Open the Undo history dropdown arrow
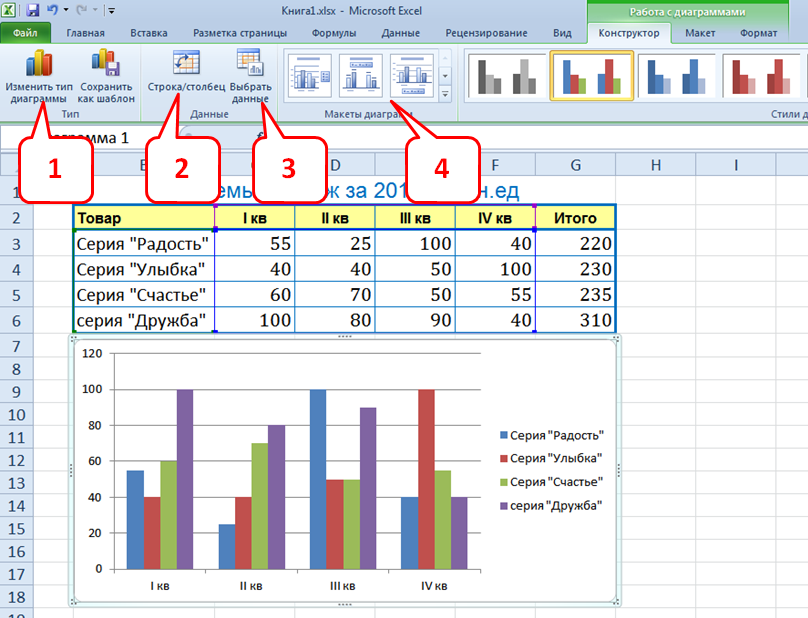This screenshot has width=808, height=618. coord(65,11)
